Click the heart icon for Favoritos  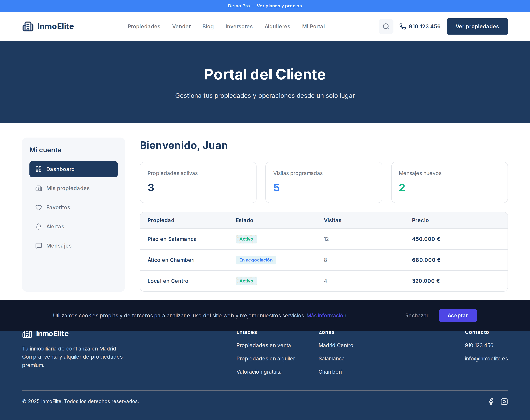(39, 207)
